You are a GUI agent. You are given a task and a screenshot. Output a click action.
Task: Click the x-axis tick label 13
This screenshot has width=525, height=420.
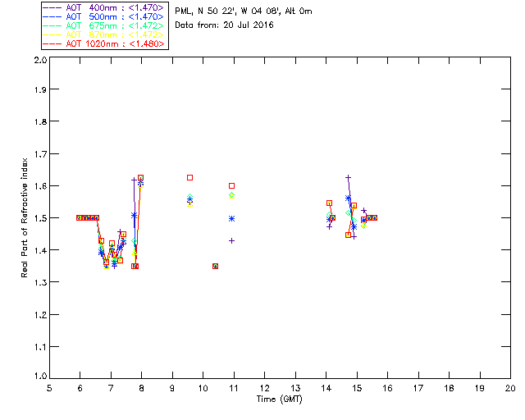pyautogui.click(x=295, y=388)
